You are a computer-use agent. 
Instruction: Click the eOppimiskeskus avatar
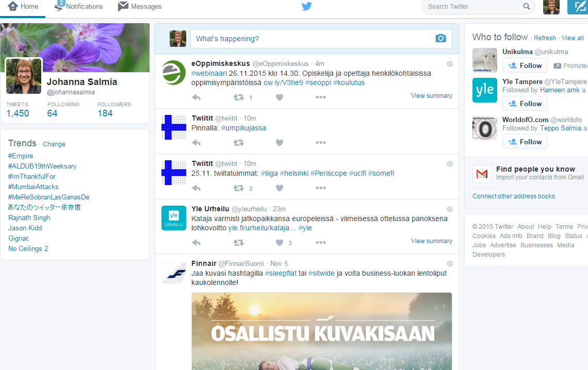pos(174,73)
